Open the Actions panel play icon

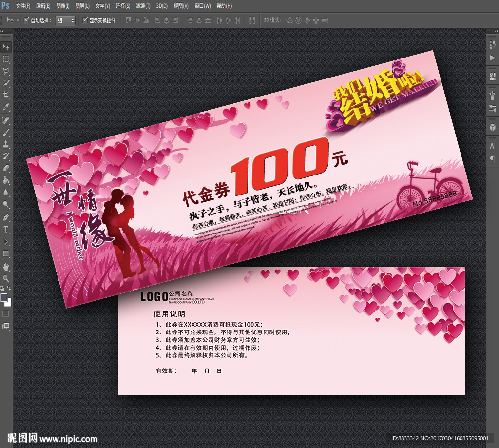(493, 58)
